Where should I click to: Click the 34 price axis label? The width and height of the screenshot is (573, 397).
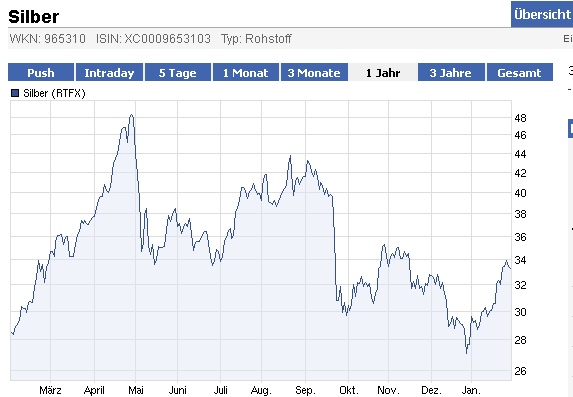[520, 260]
